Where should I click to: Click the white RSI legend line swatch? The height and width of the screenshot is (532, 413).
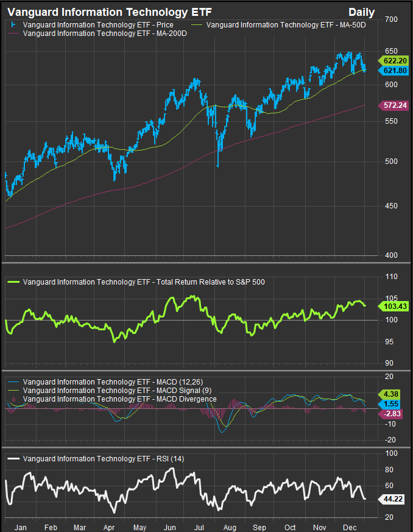(13, 459)
